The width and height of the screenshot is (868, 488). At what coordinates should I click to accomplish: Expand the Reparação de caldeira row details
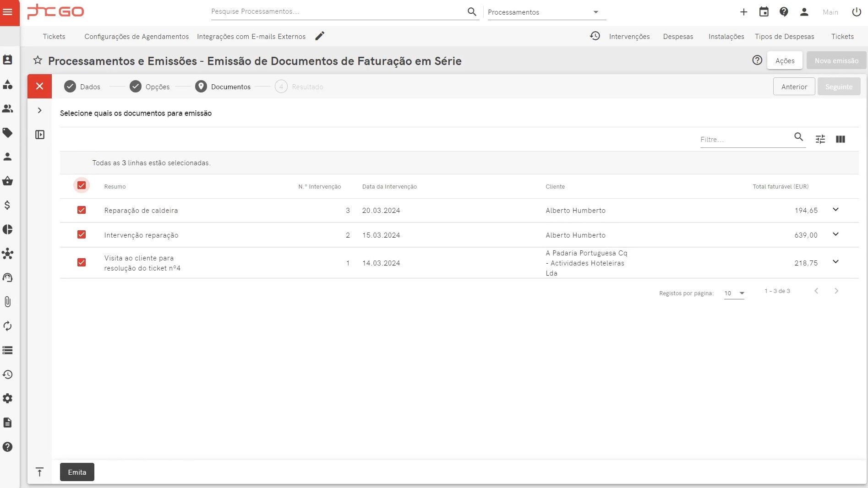click(x=835, y=210)
